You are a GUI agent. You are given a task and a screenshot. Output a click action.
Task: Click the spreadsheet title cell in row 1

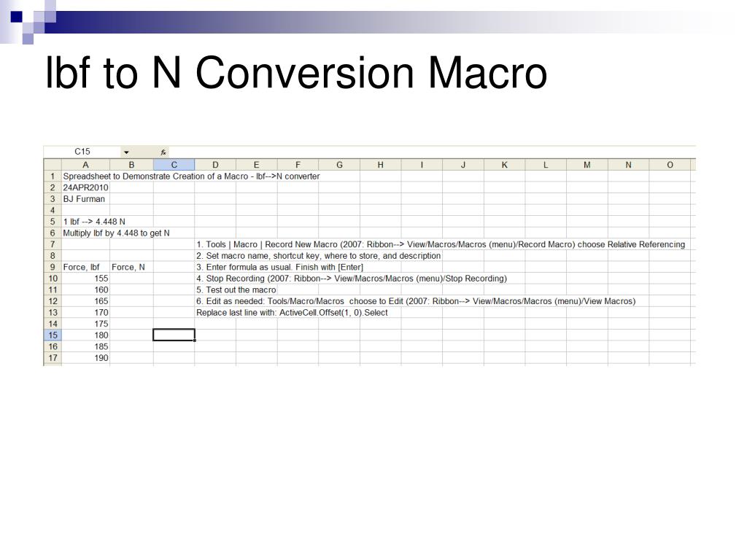pyautogui.click(x=192, y=176)
